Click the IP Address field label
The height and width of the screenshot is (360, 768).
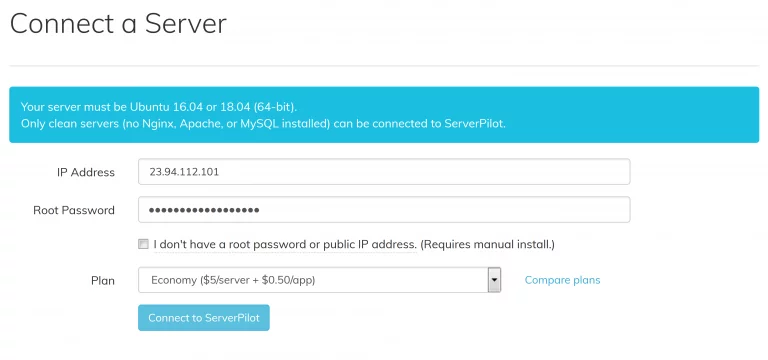tap(86, 172)
